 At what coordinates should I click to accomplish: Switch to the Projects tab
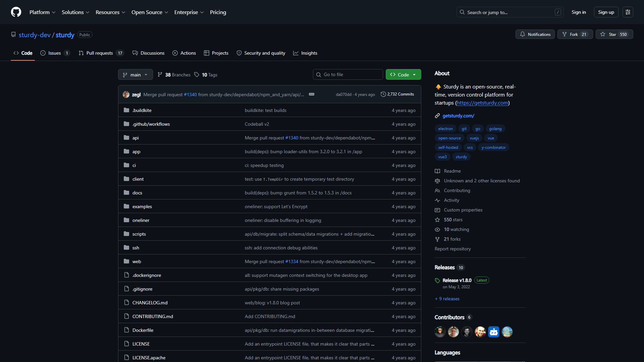[216, 53]
